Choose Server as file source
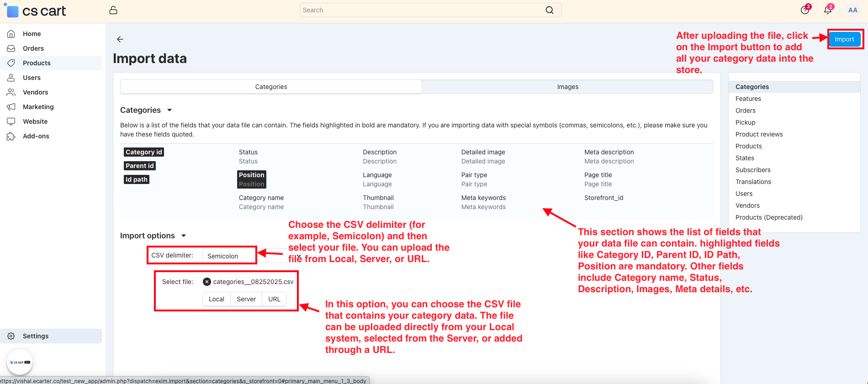 [x=246, y=299]
